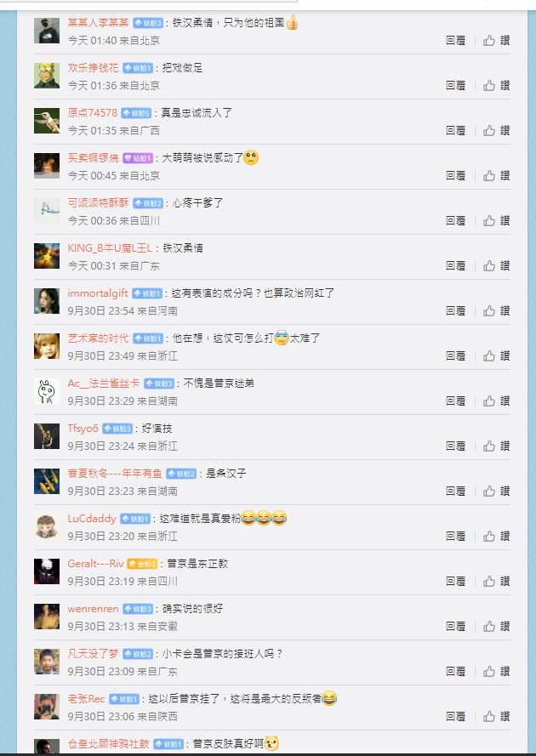Click thumbs-up on 欢乐挣钱花's comment
This screenshot has width=536, height=756.
(497, 85)
